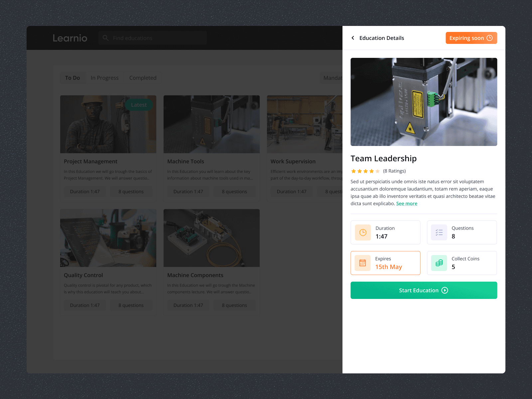Viewport: 532px width, 399px height.
Task: Click the star rating for Team Leadership
Action: [365, 171]
